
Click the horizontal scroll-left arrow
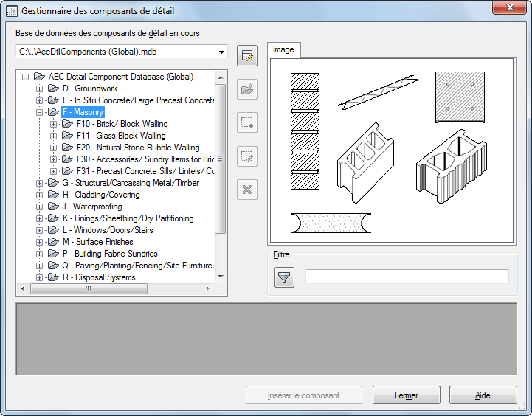pyautogui.click(x=23, y=289)
